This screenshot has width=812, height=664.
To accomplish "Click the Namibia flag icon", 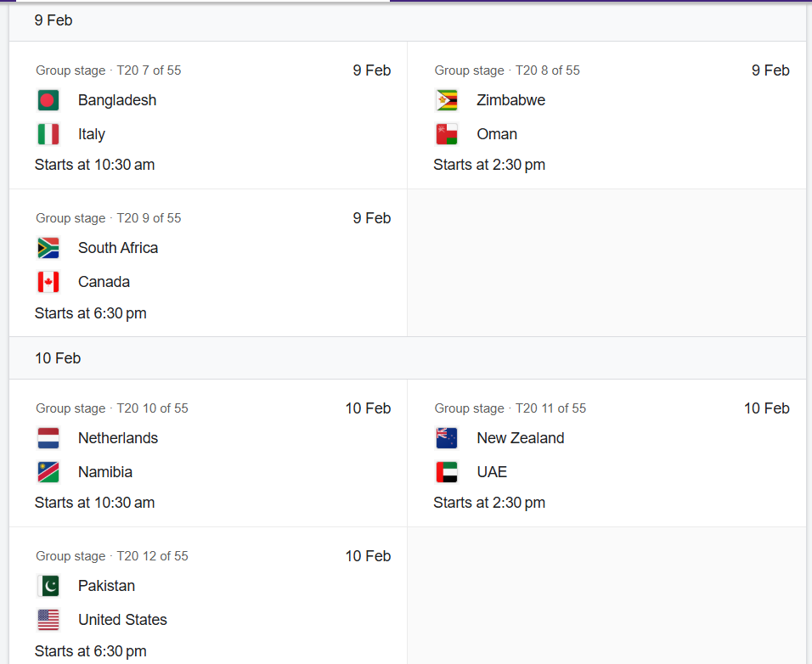I will [48, 472].
